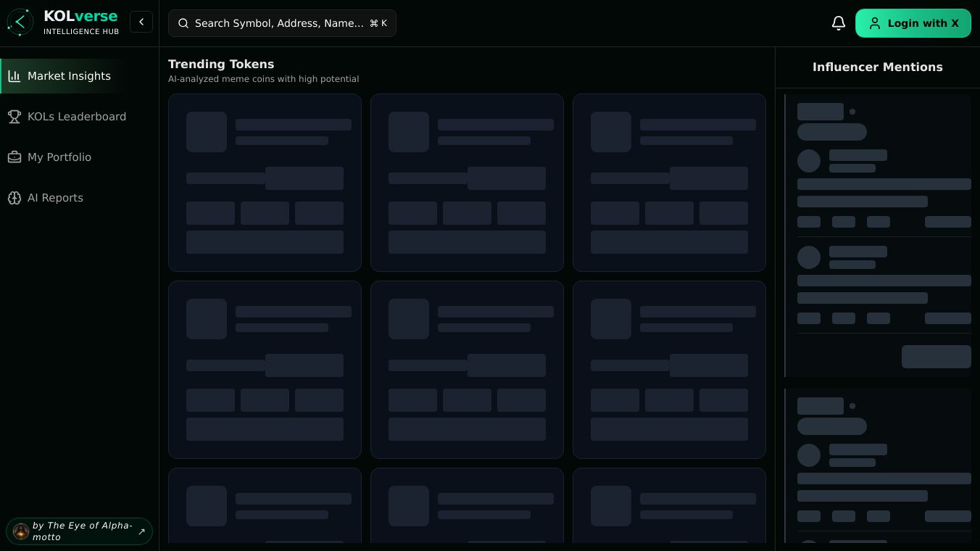Click the KOLverse logo icon
The width and height of the screenshot is (980, 551).
pos(20,22)
